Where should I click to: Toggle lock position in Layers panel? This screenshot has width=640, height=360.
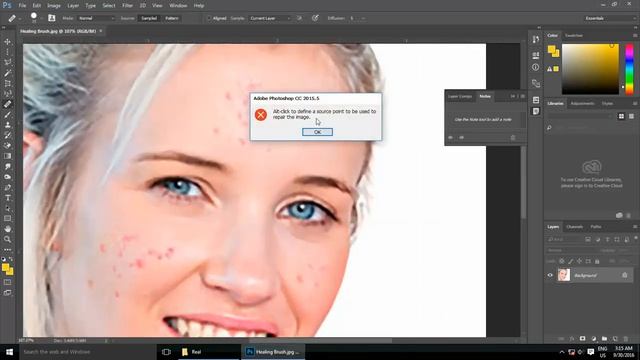tap(579, 261)
